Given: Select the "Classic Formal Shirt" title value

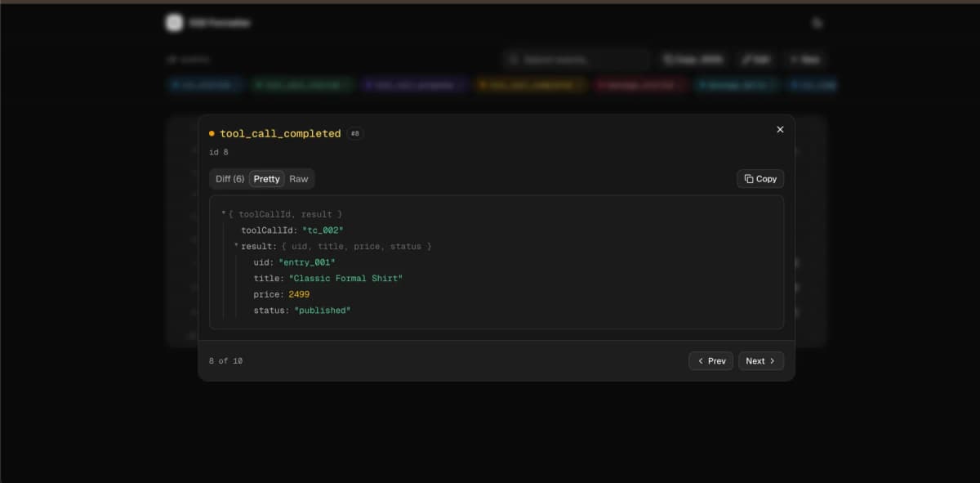Looking at the screenshot, I should [345, 279].
